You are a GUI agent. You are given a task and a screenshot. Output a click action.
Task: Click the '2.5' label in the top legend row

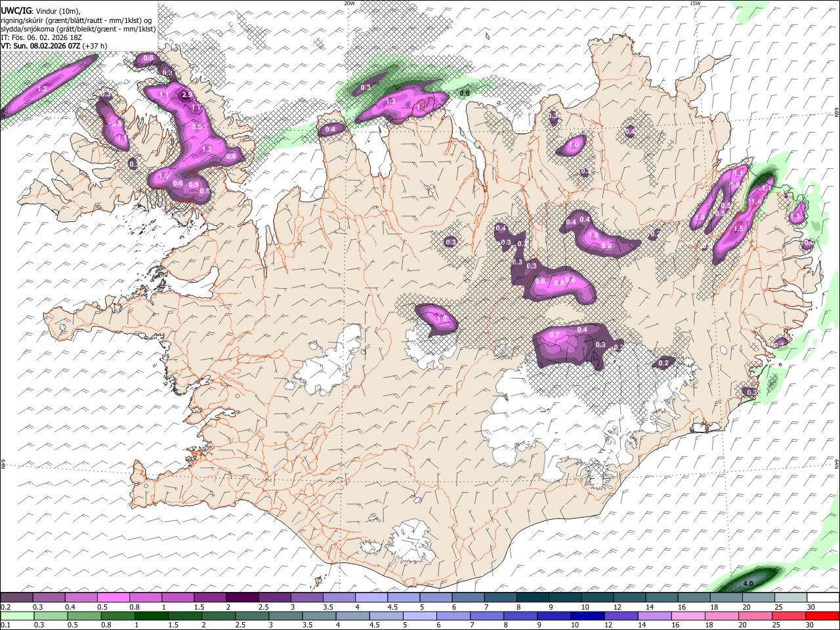tap(263, 607)
